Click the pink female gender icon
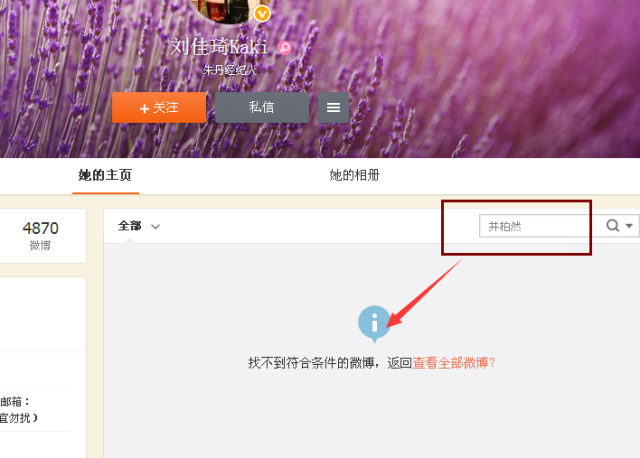The width and height of the screenshot is (640, 458). [284, 48]
